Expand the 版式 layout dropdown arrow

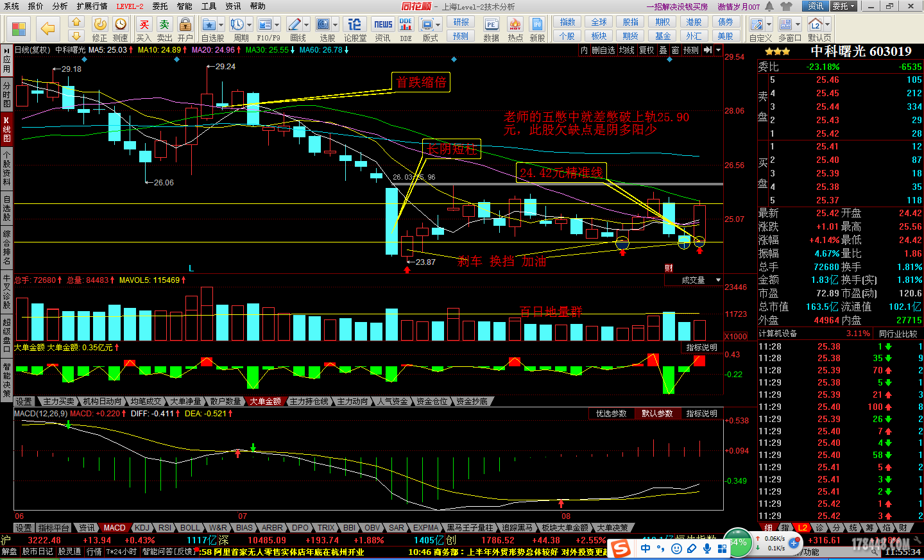click(438, 25)
